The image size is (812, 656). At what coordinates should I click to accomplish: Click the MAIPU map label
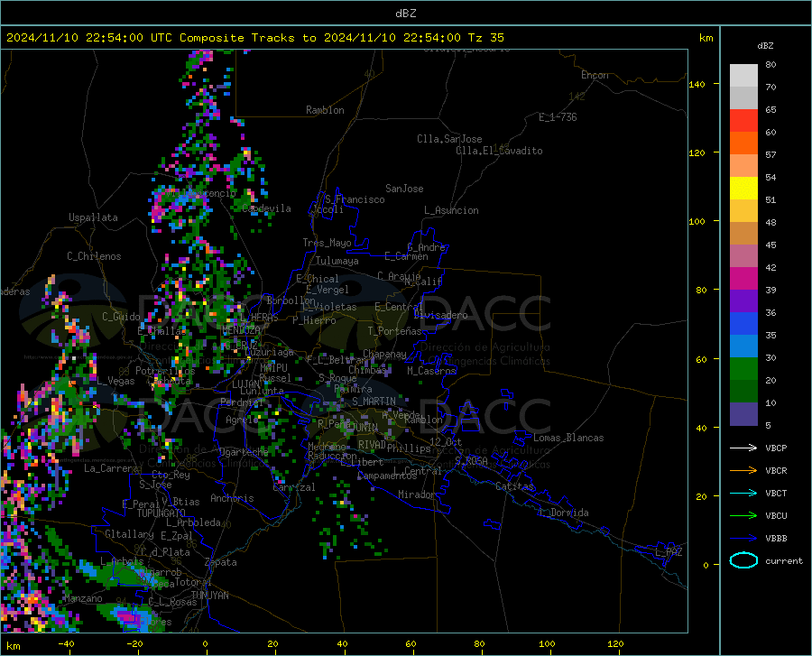pyautogui.click(x=273, y=367)
